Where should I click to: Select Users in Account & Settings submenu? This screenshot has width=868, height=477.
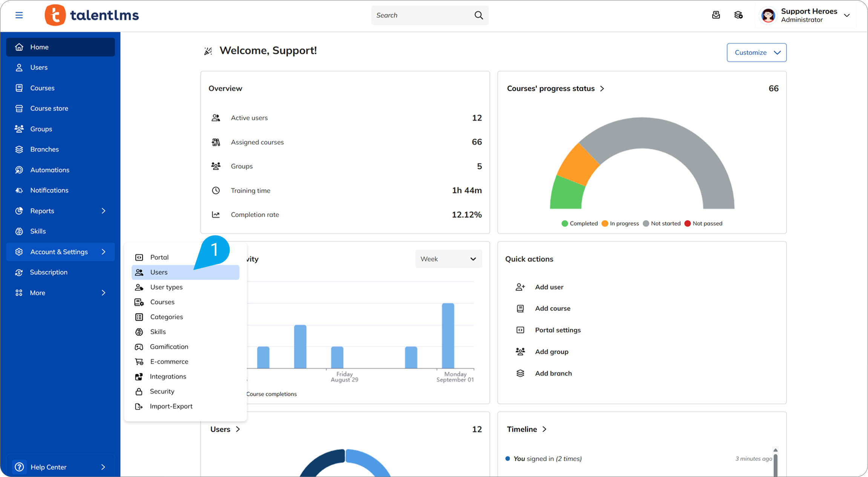[159, 272]
